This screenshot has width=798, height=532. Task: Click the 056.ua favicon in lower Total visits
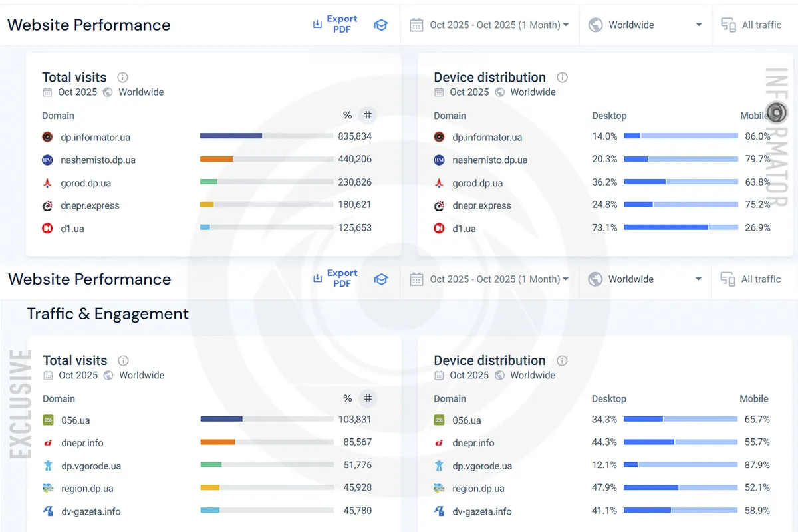48,420
